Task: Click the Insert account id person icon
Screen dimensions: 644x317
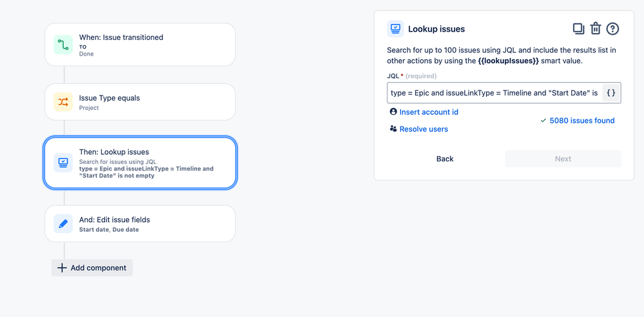Action: pos(393,112)
